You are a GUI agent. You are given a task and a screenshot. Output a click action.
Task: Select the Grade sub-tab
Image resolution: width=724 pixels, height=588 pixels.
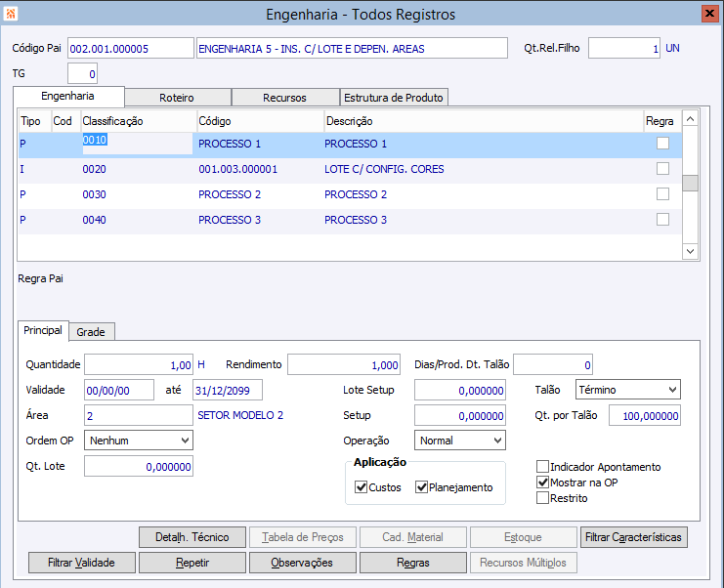coord(91,332)
